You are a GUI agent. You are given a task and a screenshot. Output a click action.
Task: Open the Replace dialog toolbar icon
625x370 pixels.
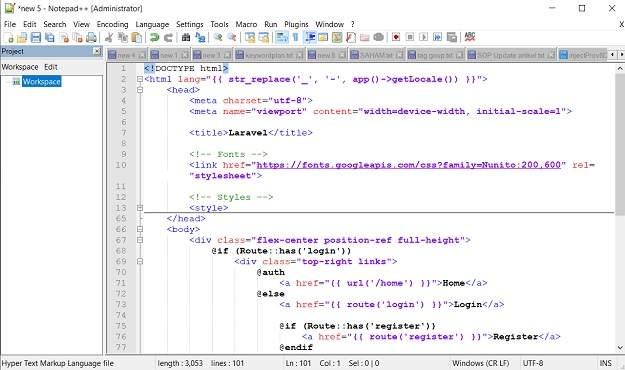pyautogui.click(x=200, y=38)
